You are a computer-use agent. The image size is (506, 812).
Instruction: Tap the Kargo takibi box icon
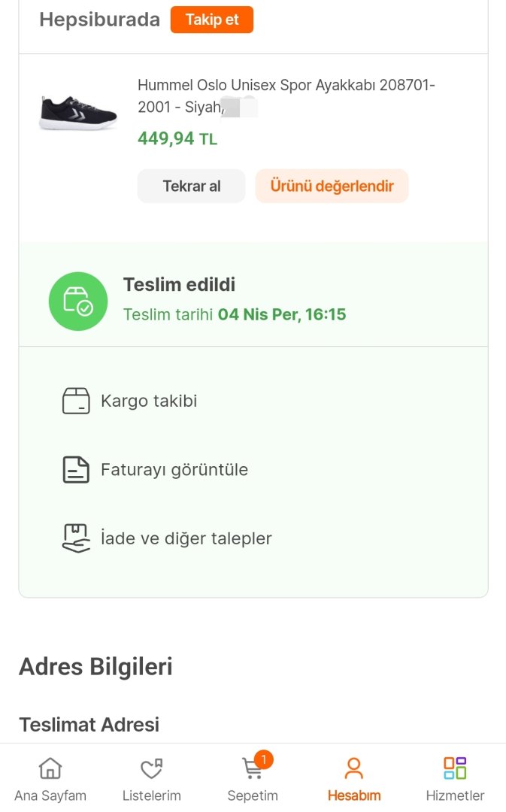[76, 401]
